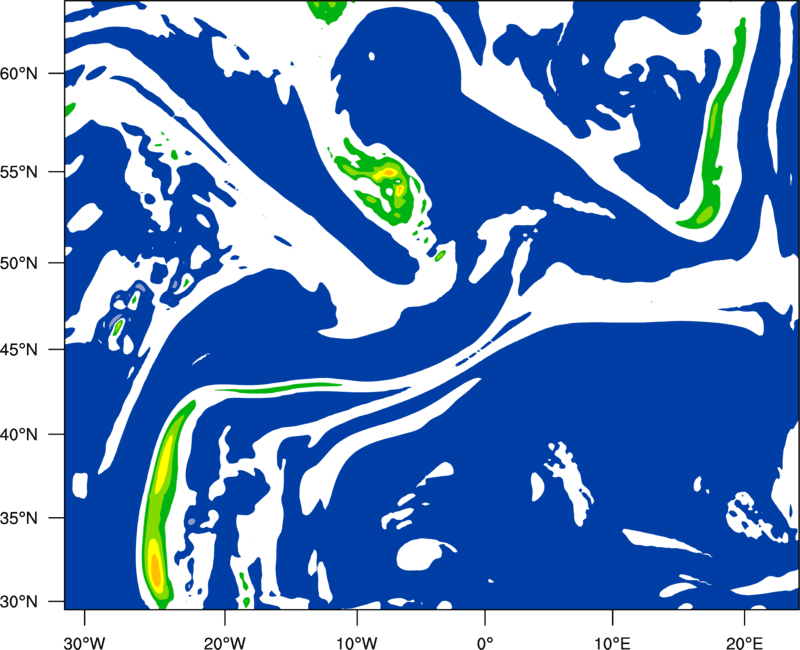Click the 10°E longitude label
This screenshot has width=800, height=650.
613,643
